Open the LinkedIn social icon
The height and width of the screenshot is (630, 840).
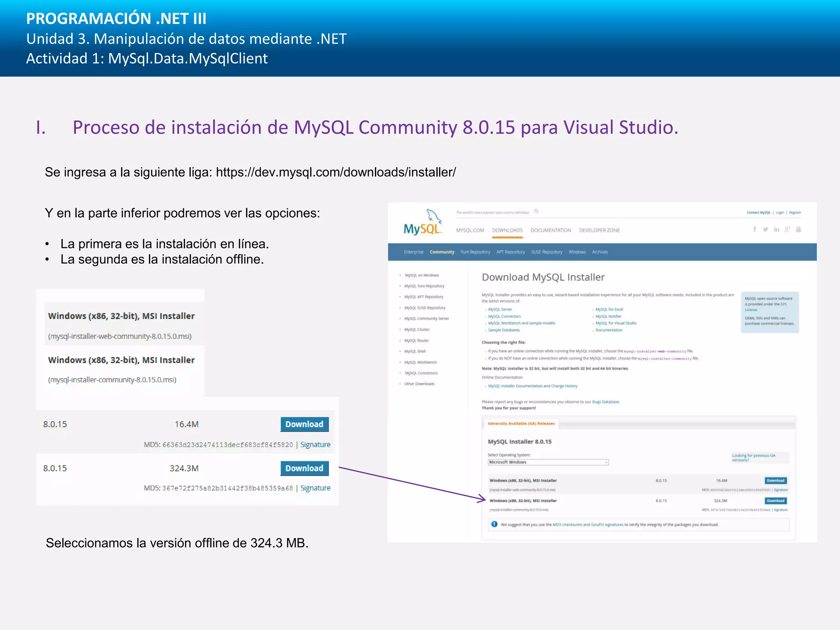(776, 229)
